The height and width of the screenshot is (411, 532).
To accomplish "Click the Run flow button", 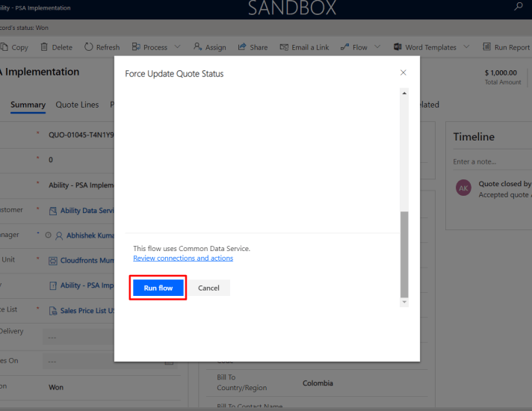I will (x=158, y=288).
